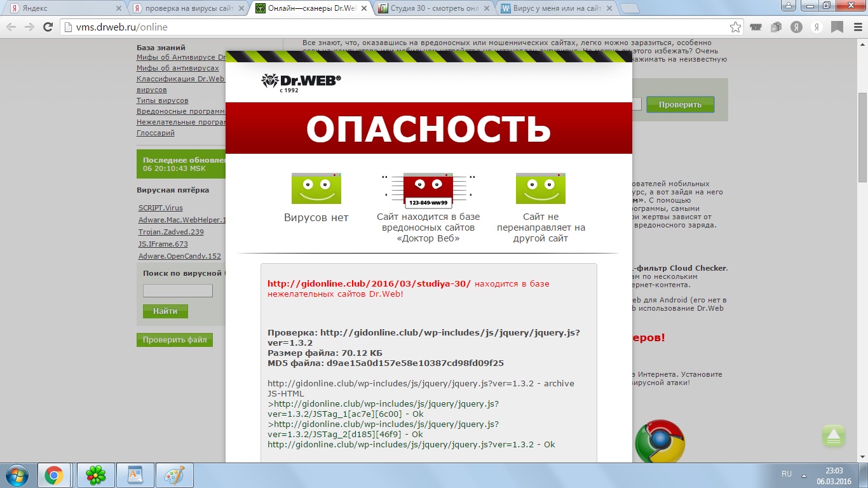
Task: Click the white Yandex extension icon
Action: (818, 27)
